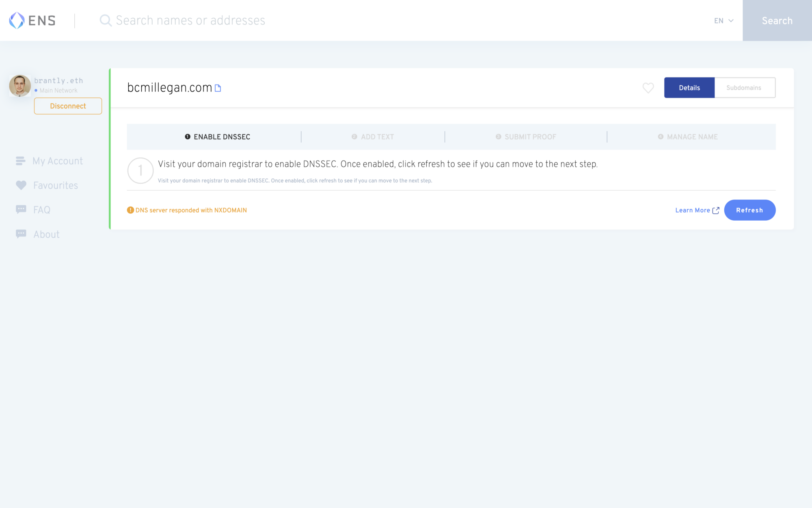
Task: Open the EN language dropdown
Action: [723, 21]
